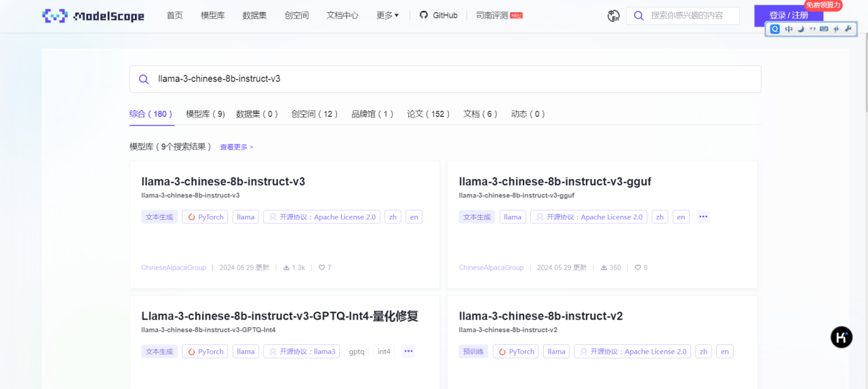Screen dimensions: 868x389
Task: Select the 综合 (180) tab
Action: pyautogui.click(x=151, y=114)
